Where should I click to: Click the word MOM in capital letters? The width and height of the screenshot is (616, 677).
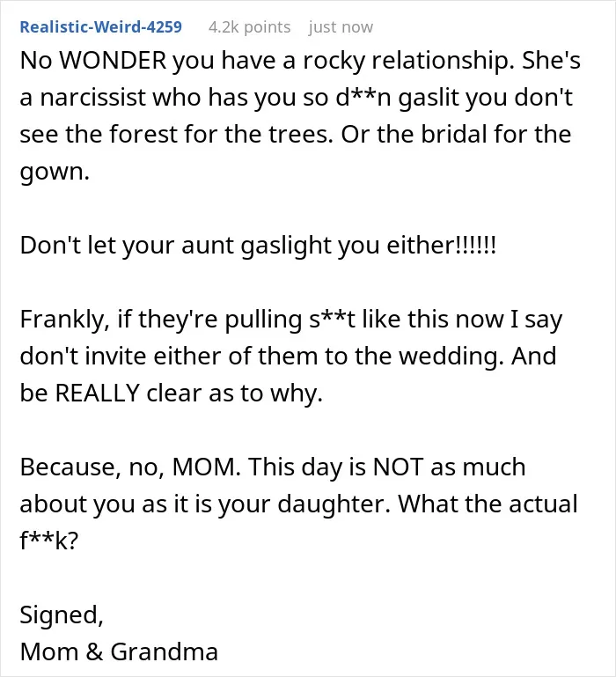tap(206, 467)
